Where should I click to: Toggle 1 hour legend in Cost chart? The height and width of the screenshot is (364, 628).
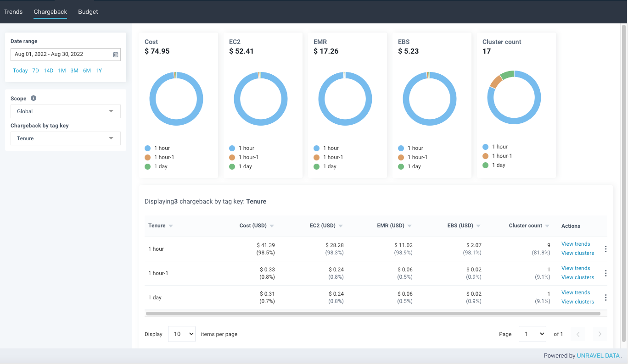tap(157, 148)
